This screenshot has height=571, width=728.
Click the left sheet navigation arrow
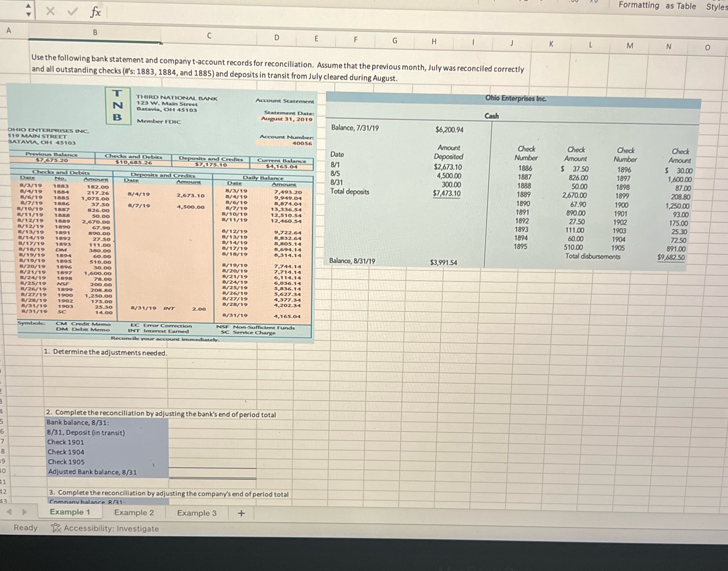(9, 512)
